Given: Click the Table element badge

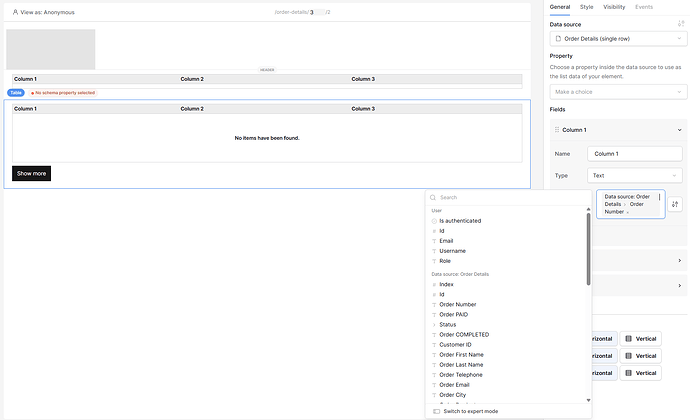Looking at the screenshot, I should 16,93.
